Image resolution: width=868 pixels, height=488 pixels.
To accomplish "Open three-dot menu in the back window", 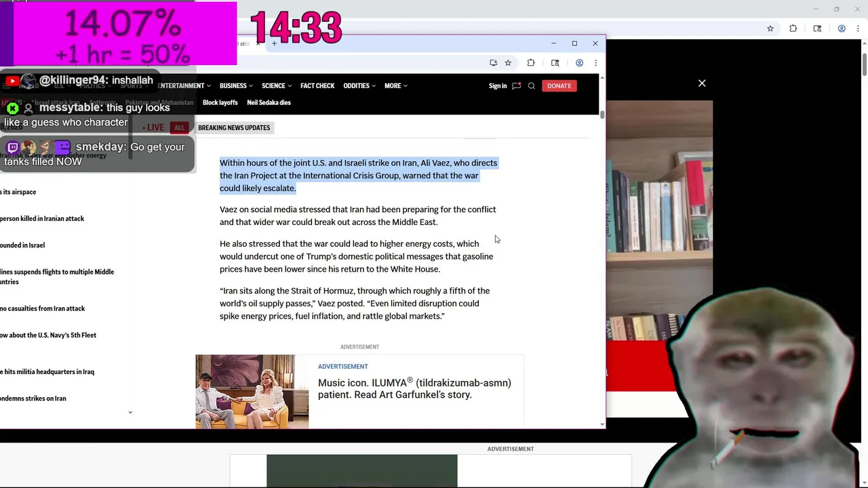I will [858, 28].
